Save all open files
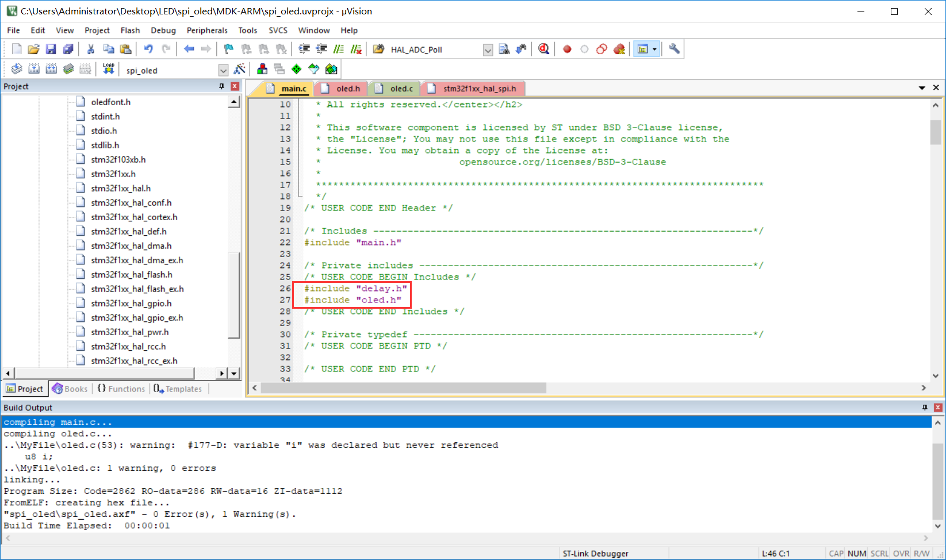 click(68, 49)
